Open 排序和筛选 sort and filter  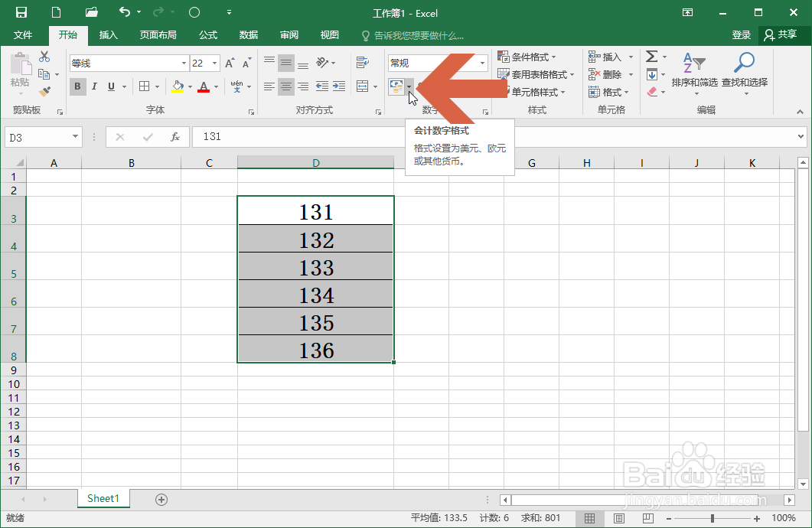tap(694, 73)
